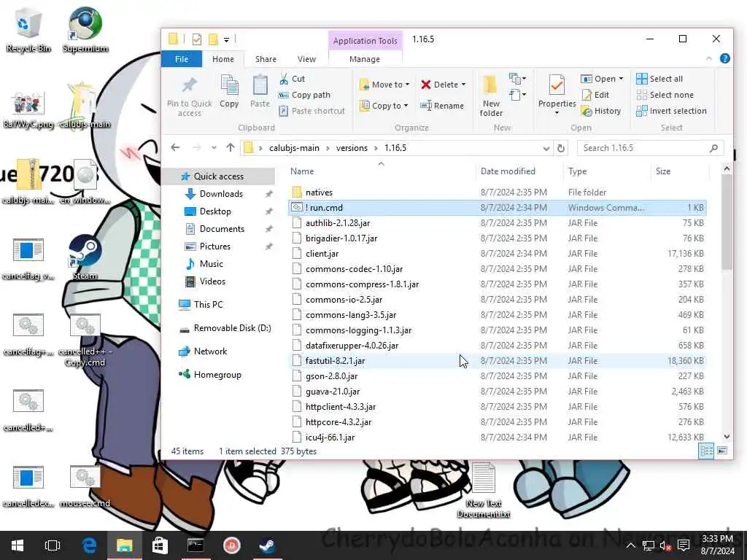Click the Search 1.16.5 field

tap(650, 148)
